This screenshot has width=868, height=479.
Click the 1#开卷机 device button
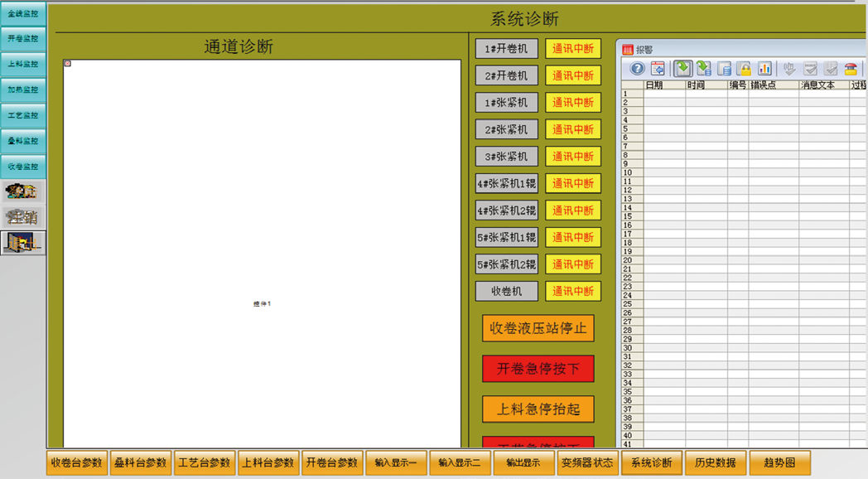[506, 49]
